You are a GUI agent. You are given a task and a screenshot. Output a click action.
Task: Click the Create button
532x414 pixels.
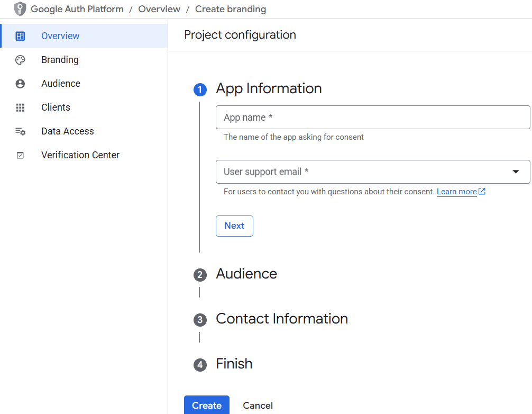206,405
